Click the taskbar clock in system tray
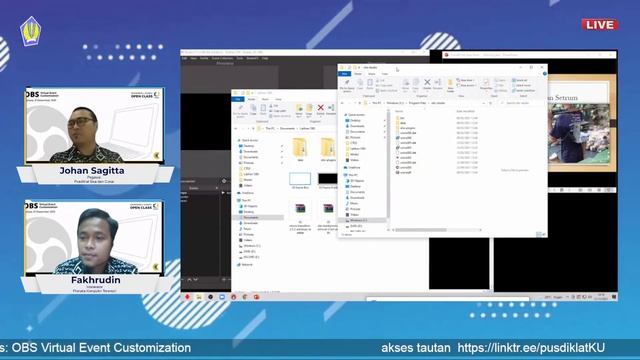Image resolution: width=640 pixels, height=360 pixels. click(601, 297)
